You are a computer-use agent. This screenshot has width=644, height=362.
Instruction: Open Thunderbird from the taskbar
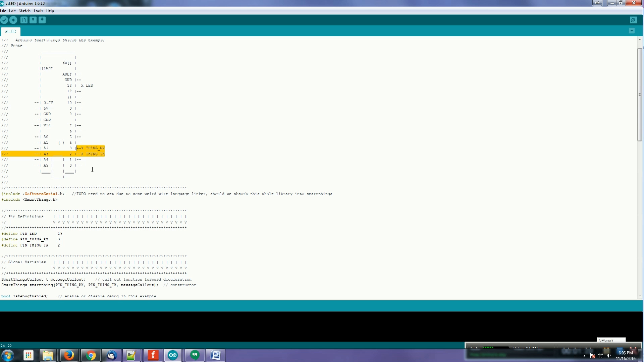[111, 355]
